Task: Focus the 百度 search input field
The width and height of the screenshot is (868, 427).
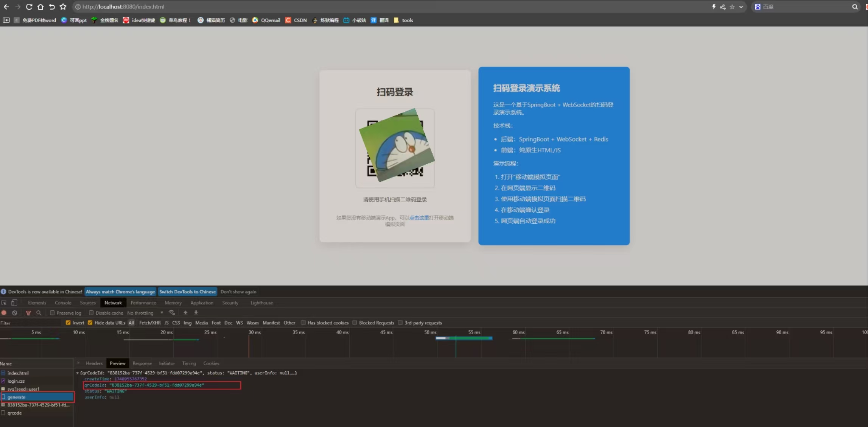Action: coord(806,7)
